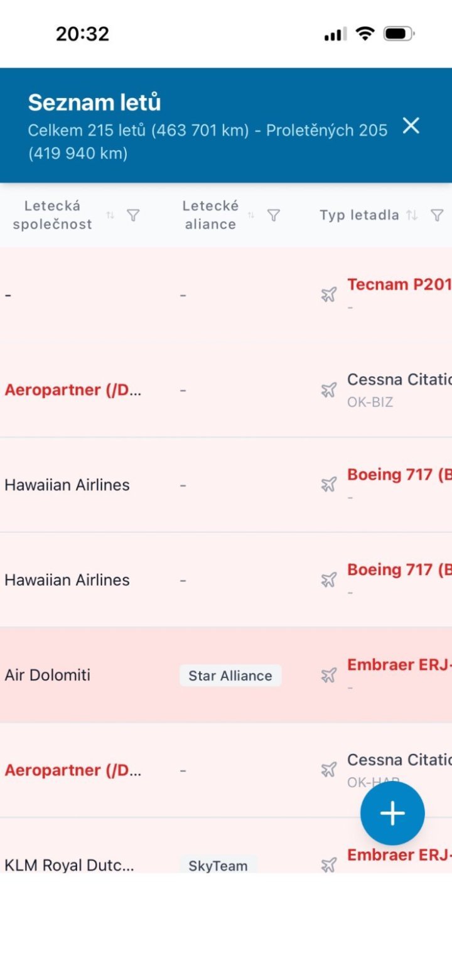Sort by Letecké aliance column arrows
Screen dimensions: 452x980
tap(251, 215)
